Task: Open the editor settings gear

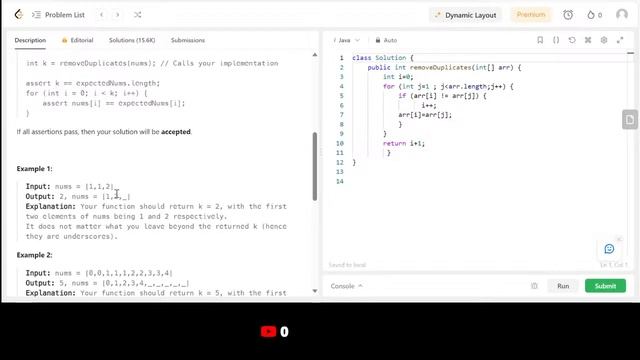Action: (x=604, y=40)
